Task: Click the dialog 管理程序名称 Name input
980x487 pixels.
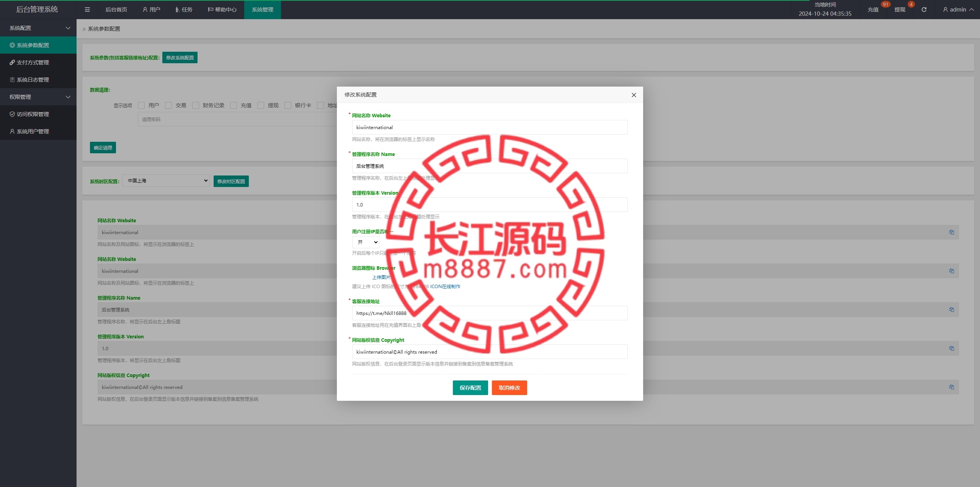Action: 490,166
